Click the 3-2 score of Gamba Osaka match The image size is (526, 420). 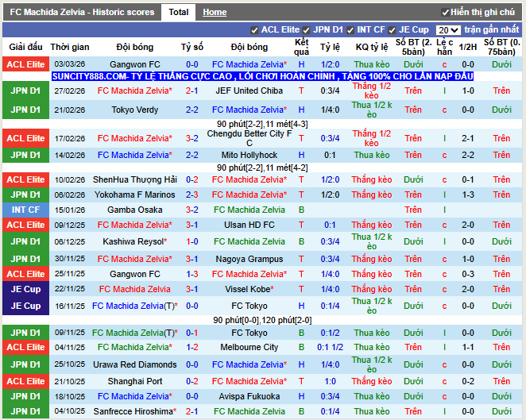192,210
